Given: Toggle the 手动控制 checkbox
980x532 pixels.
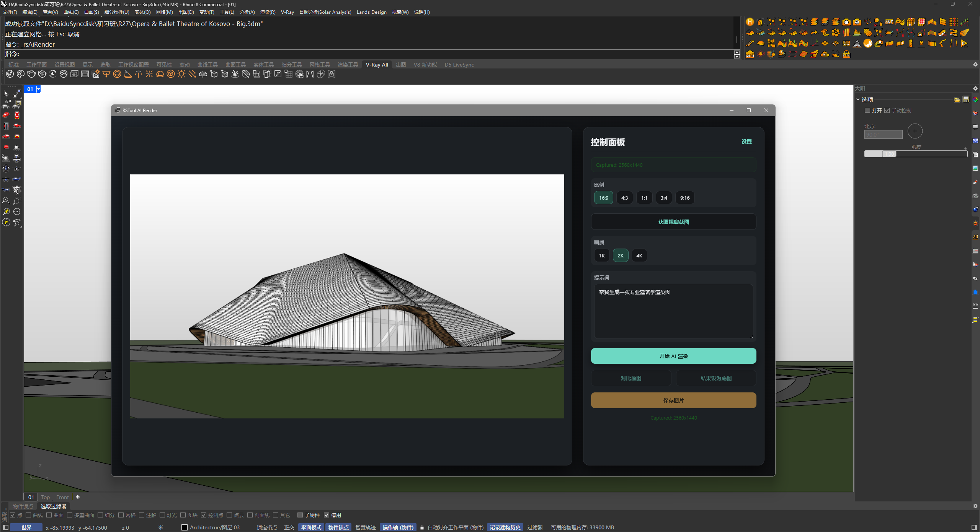Looking at the screenshot, I should 887,111.
